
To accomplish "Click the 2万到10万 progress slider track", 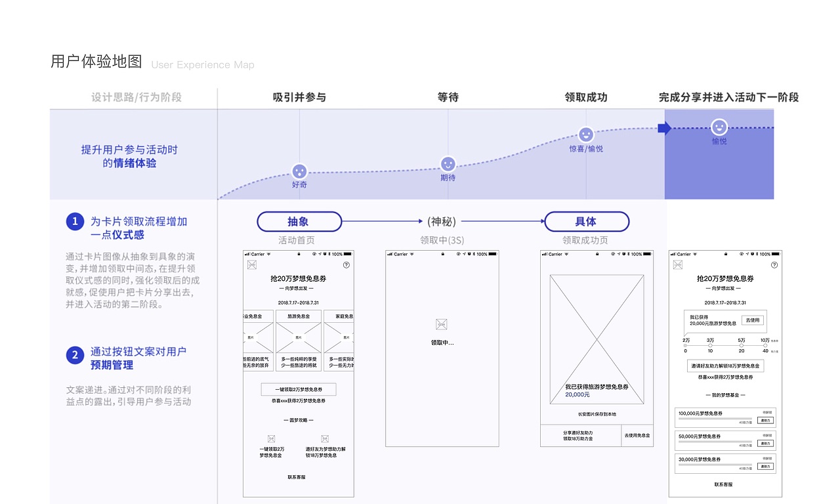I will 724,345.
